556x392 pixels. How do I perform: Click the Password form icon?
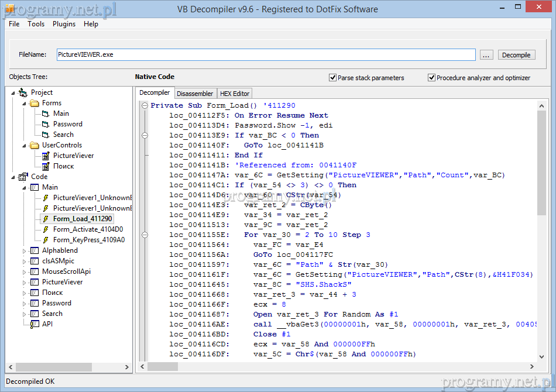[x=46, y=124]
